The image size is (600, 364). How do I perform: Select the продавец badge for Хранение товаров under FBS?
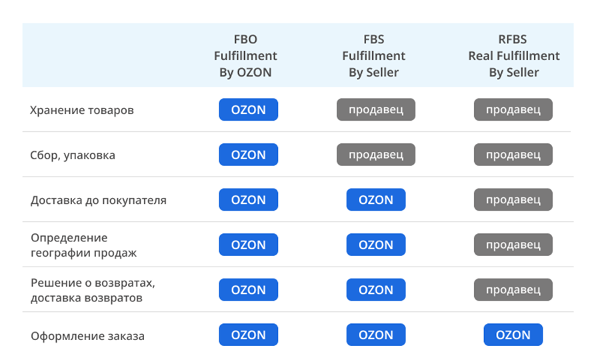pos(376,109)
